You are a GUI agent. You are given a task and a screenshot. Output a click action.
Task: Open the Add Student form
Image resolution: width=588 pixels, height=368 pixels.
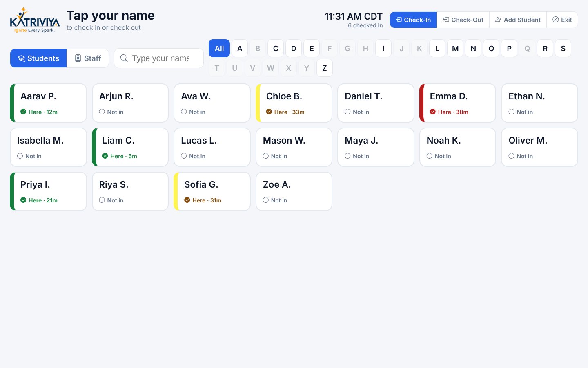(518, 20)
